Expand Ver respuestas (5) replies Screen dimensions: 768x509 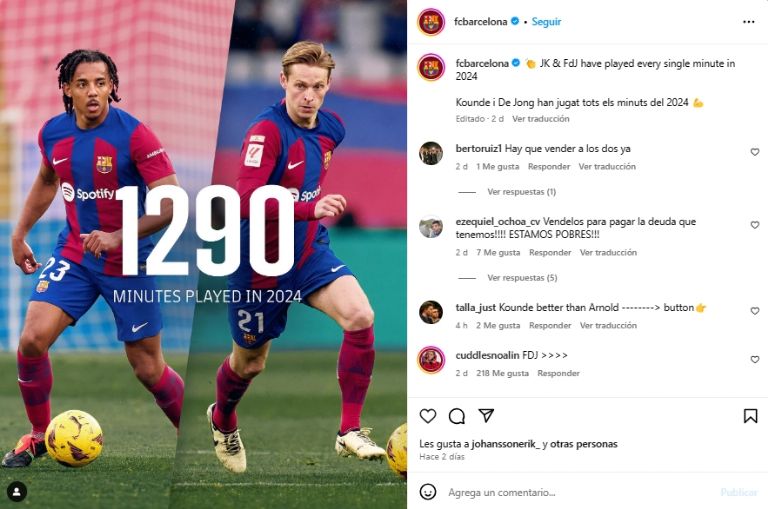pyautogui.click(x=522, y=278)
